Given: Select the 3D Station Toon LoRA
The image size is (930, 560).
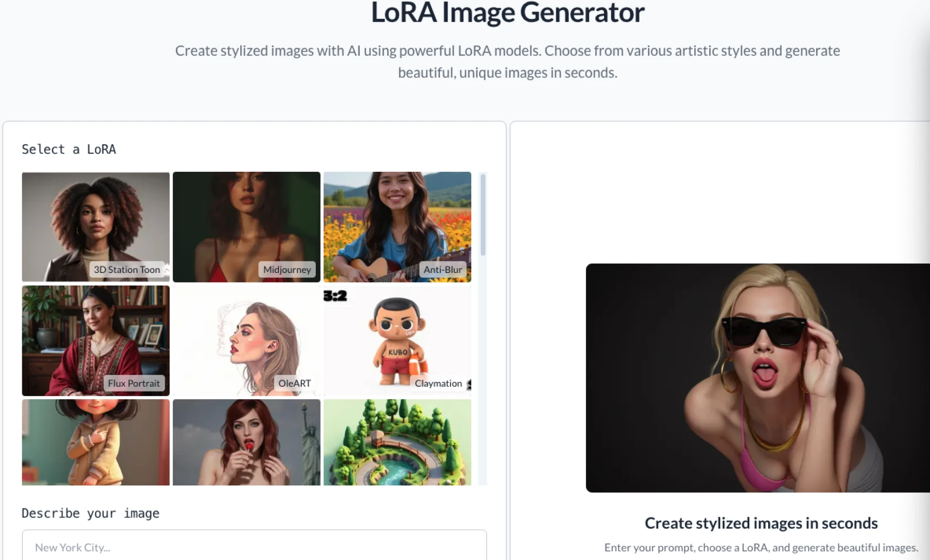Looking at the screenshot, I should coord(95,227).
